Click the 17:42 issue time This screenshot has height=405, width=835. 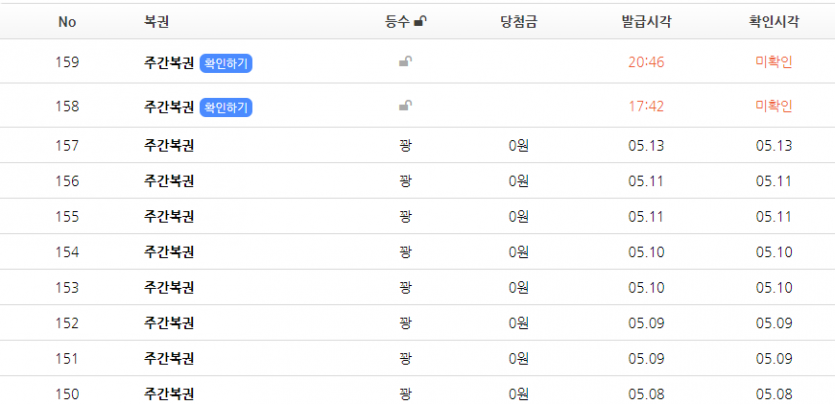pos(646,106)
